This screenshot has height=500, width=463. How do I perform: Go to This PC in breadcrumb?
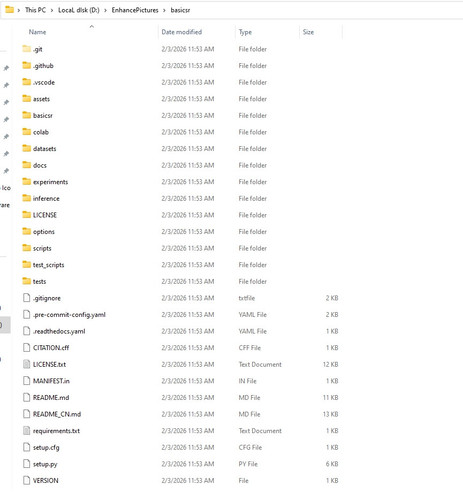[x=35, y=10]
